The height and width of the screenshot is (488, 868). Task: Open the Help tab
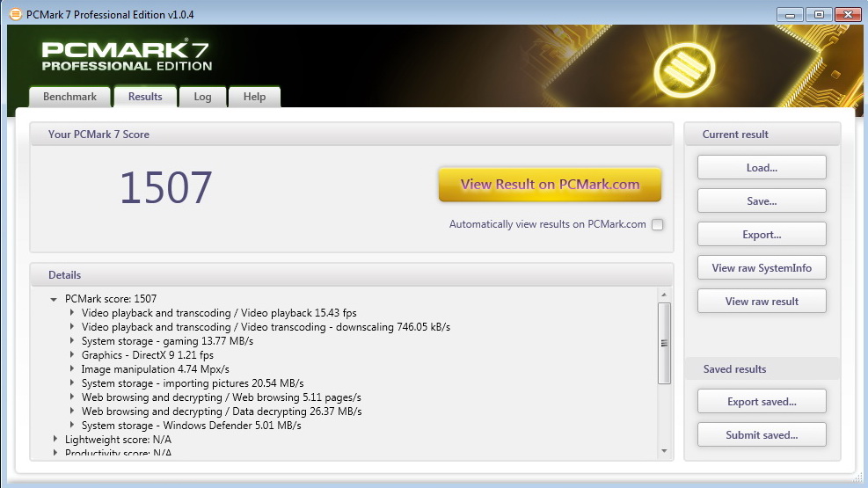(255, 96)
